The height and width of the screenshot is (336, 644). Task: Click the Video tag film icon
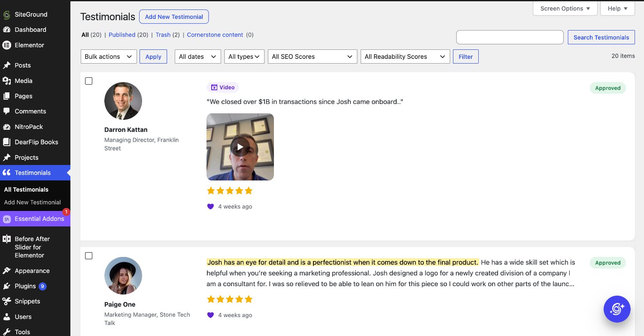pyautogui.click(x=214, y=88)
